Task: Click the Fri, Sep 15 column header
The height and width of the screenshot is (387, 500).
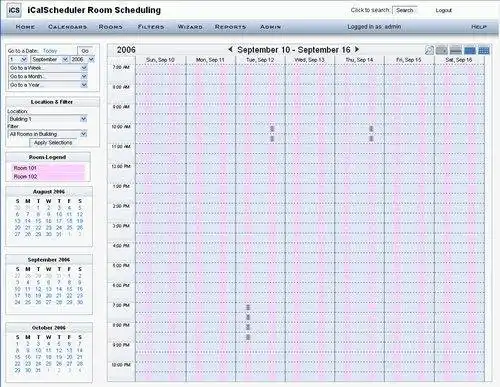Action: (x=409, y=60)
